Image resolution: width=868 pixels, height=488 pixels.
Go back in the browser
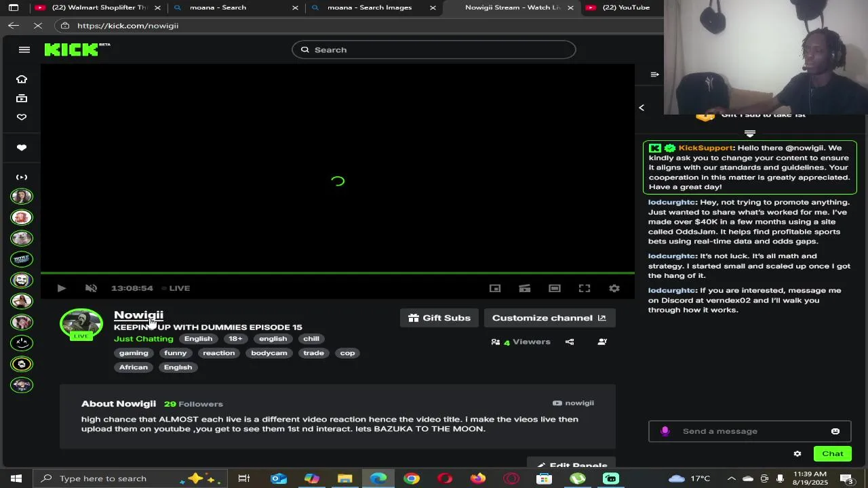[x=14, y=26]
